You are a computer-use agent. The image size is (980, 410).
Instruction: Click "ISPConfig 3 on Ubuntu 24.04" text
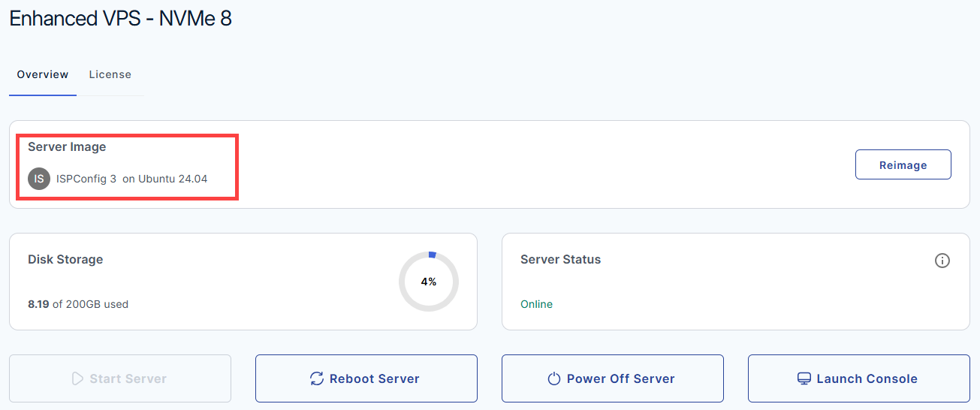point(132,179)
